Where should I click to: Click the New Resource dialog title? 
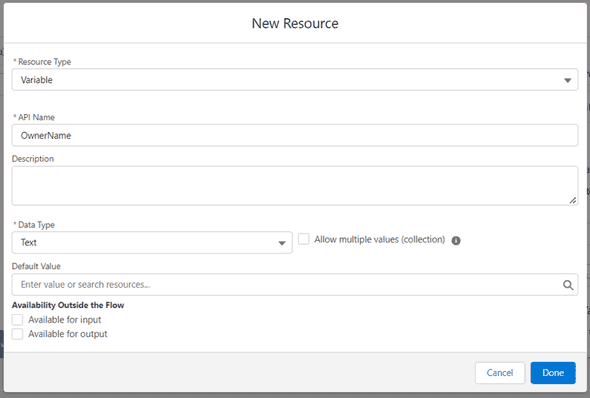[x=295, y=23]
